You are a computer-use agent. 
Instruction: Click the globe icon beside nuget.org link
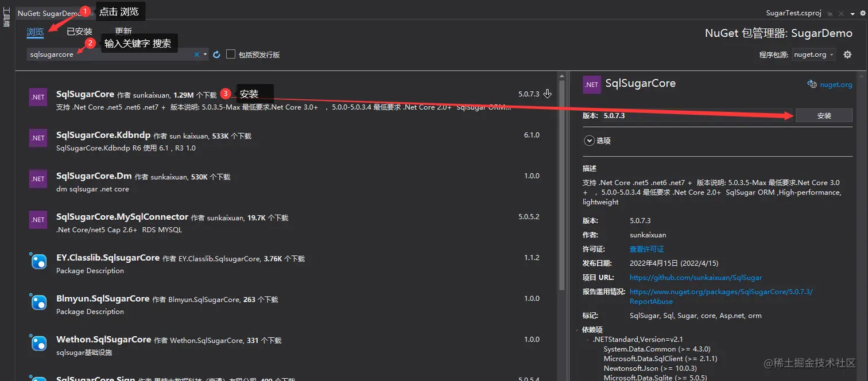(812, 84)
